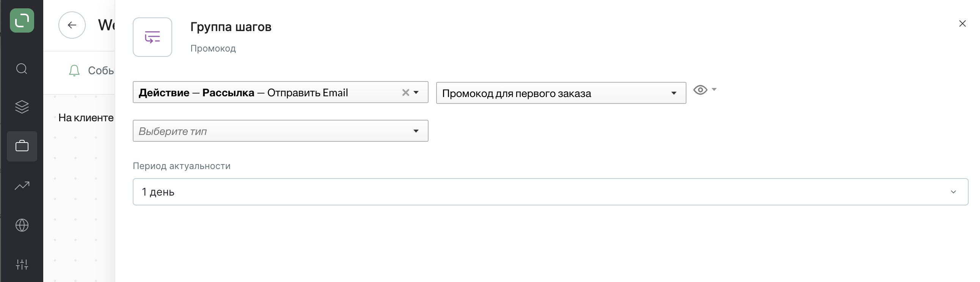Click the На клиенте label
The height and width of the screenshot is (282, 980).
click(x=86, y=118)
